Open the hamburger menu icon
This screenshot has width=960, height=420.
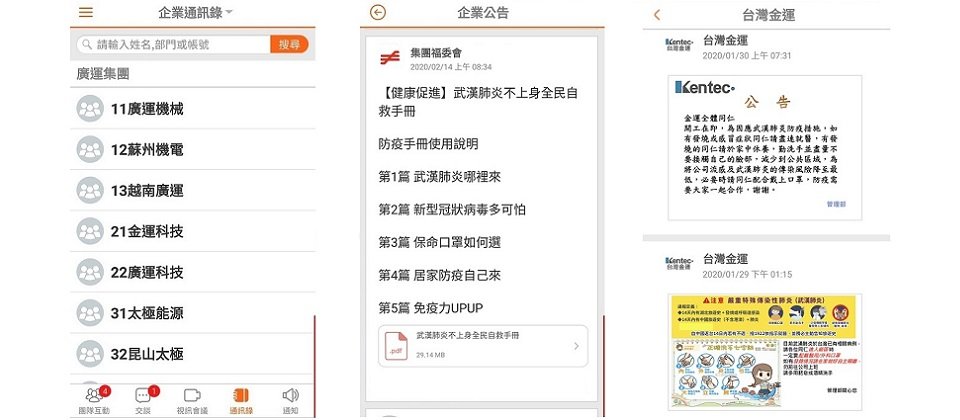(x=86, y=13)
